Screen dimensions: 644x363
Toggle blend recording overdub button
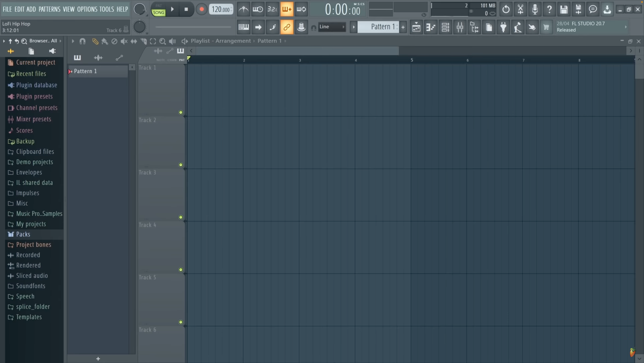(287, 9)
